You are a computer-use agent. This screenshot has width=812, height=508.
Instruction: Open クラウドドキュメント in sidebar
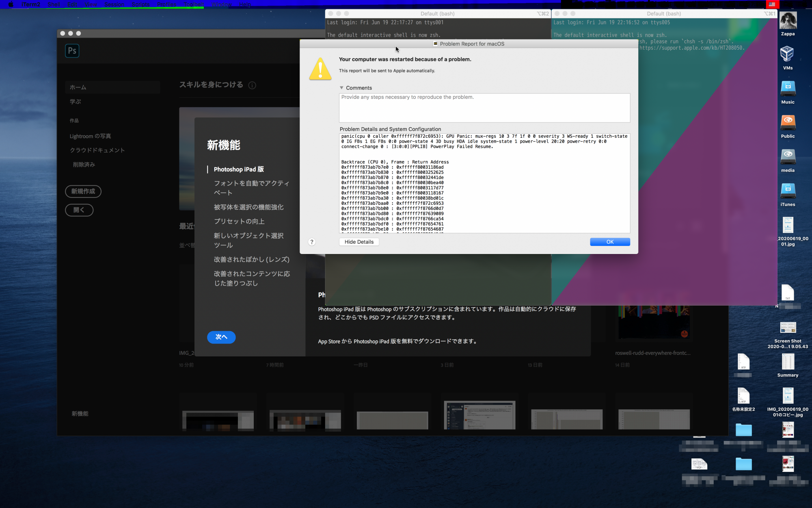97,150
